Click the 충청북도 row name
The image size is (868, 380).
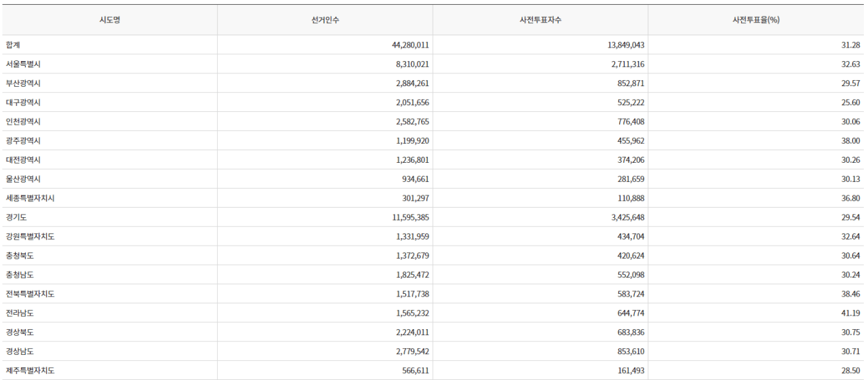(x=20, y=254)
